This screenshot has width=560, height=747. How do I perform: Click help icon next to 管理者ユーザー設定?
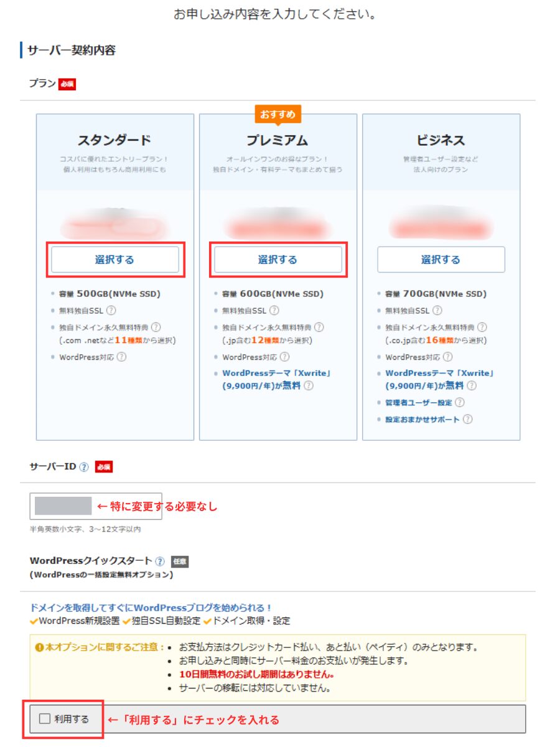[459, 403]
